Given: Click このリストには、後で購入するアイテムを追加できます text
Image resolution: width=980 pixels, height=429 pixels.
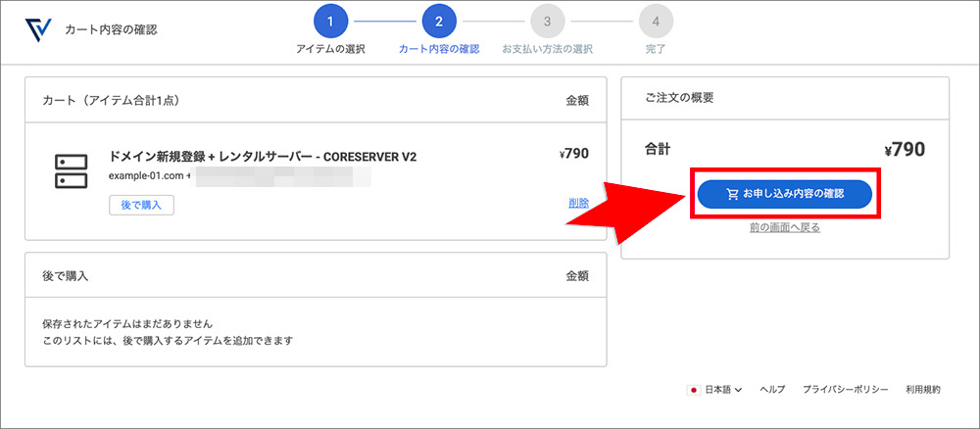Looking at the screenshot, I should (x=168, y=342).
